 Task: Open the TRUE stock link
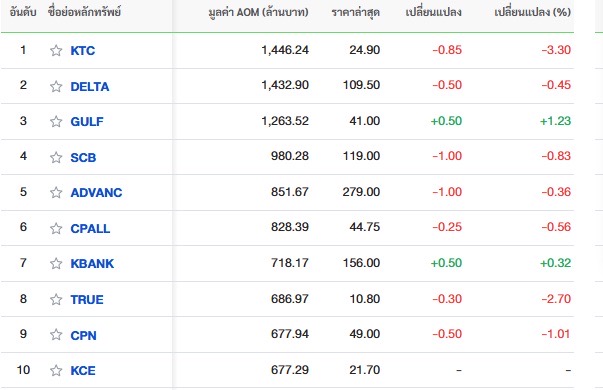point(87,299)
